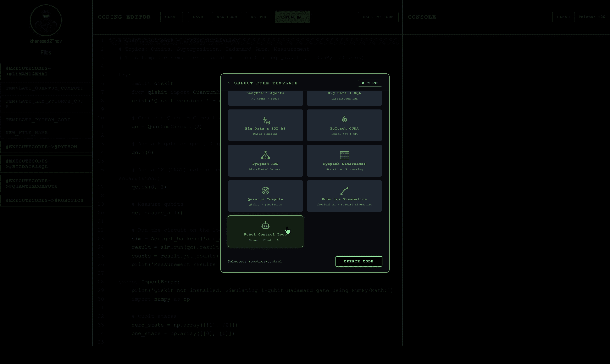Click the 'Structured Processing' subtitle

(x=344, y=170)
